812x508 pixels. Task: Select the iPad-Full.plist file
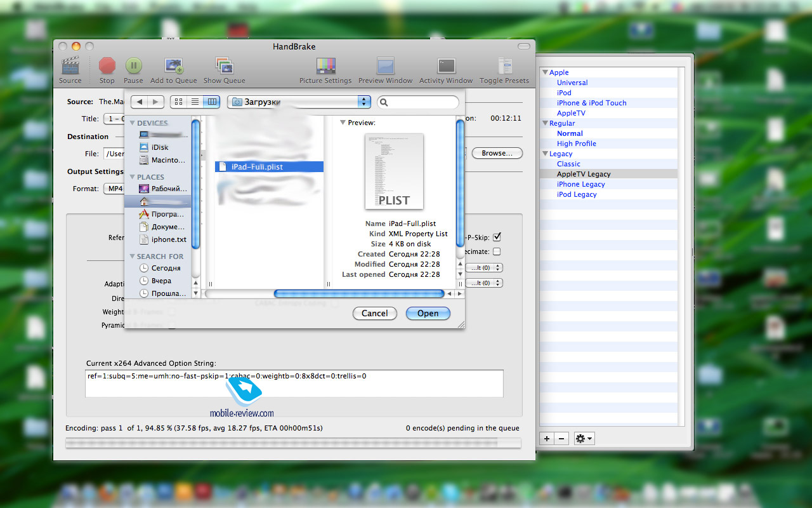(269, 167)
